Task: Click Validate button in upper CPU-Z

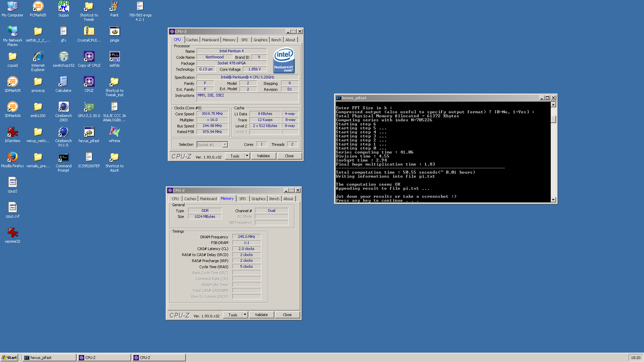Action: (x=263, y=156)
